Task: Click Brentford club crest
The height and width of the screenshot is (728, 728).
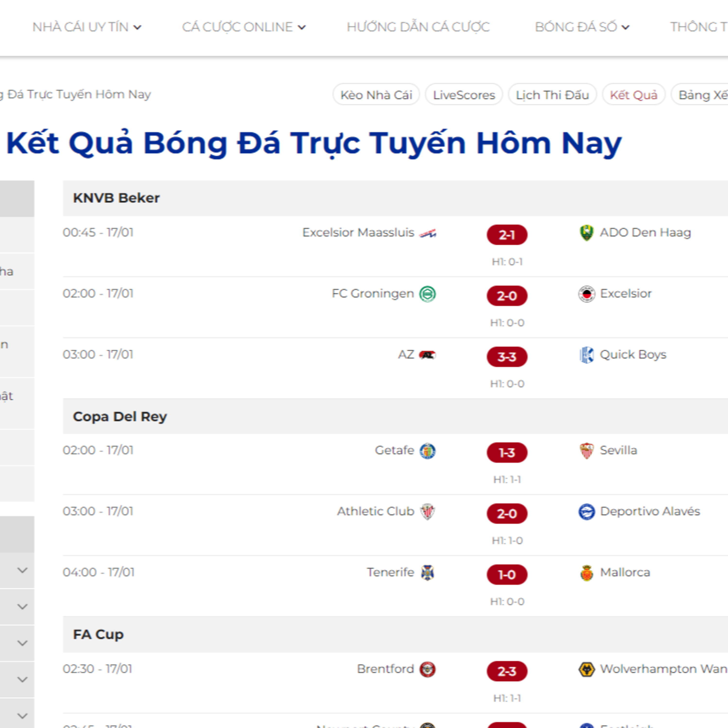Action: [428, 669]
